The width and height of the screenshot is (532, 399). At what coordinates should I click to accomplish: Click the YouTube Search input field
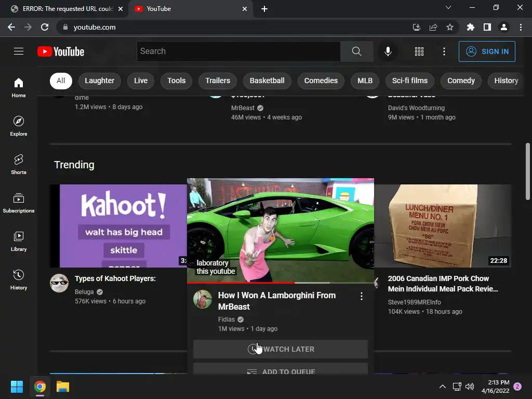point(238,51)
